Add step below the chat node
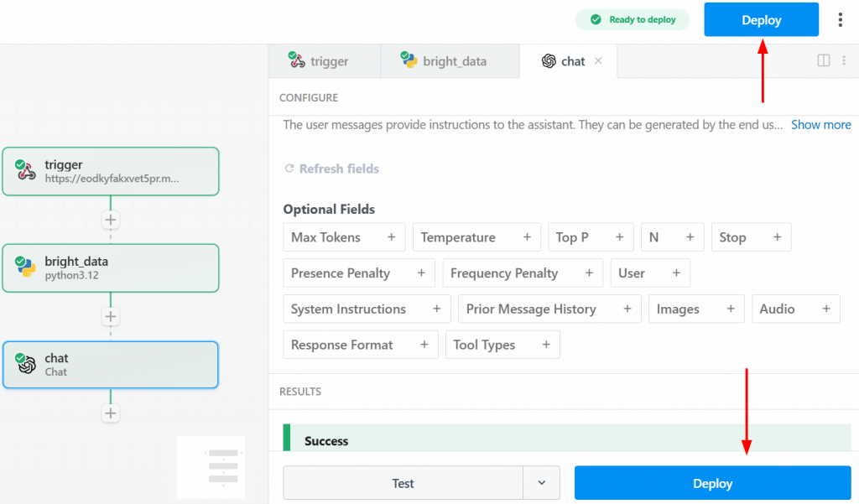 tap(111, 413)
